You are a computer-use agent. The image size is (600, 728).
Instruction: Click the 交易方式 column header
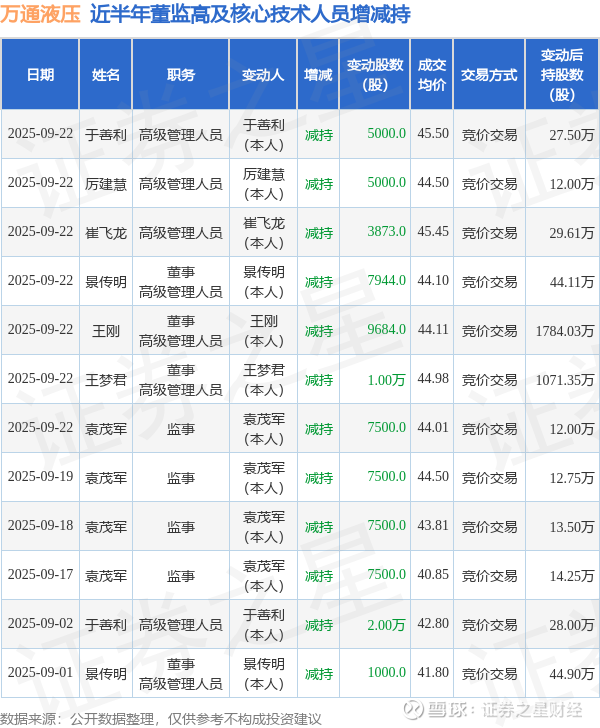[489, 75]
